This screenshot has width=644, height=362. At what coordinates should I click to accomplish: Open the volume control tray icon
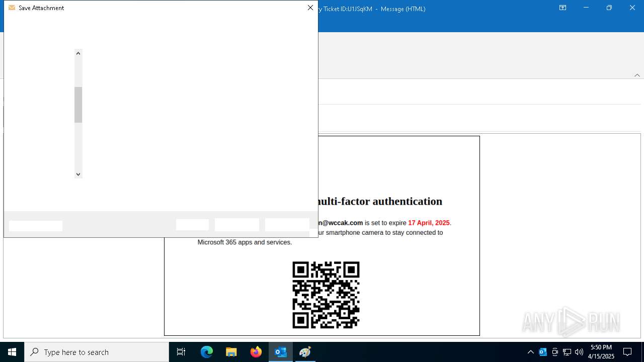579,352
